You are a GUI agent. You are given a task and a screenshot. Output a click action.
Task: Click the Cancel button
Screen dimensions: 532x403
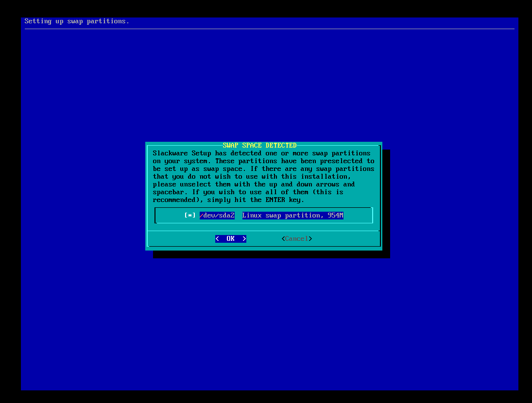click(x=296, y=238)
